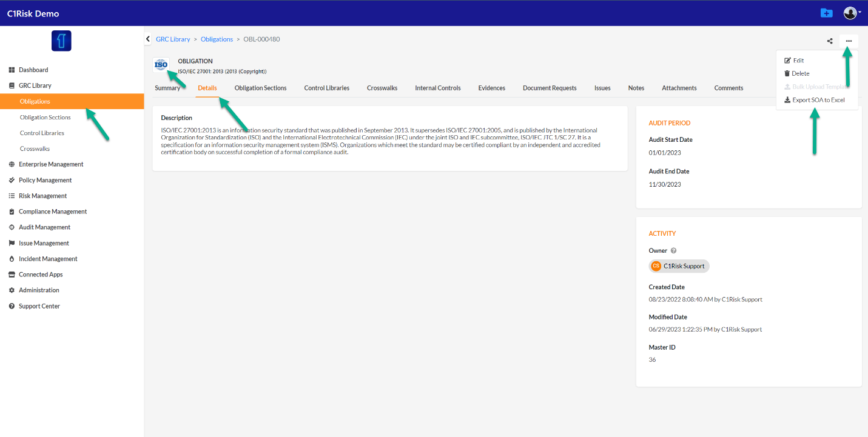Switch to the Crosswalks tab
868x437 pixels.
tap(382, 88)
